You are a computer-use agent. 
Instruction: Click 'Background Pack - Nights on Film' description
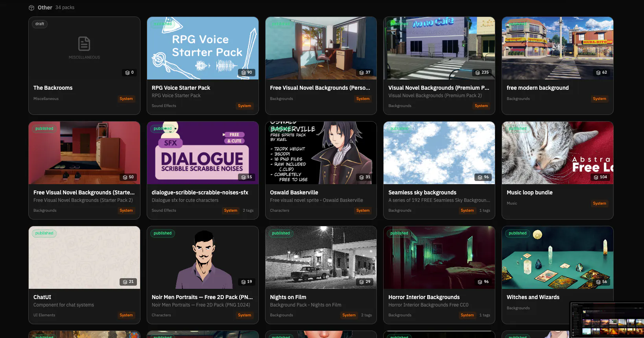coord(306,305)
